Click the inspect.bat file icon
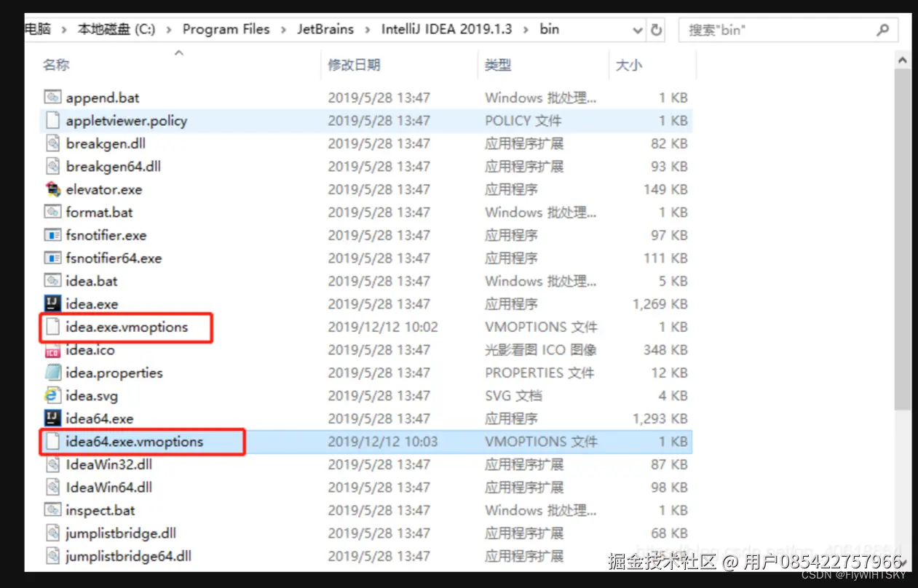918x588 pixels. [52, 510]
